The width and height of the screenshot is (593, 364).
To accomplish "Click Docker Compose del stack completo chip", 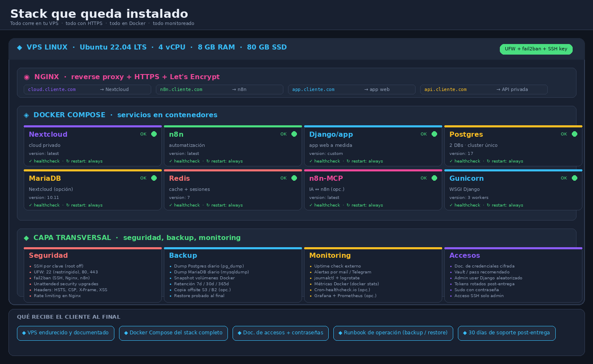I will [173, 333].
